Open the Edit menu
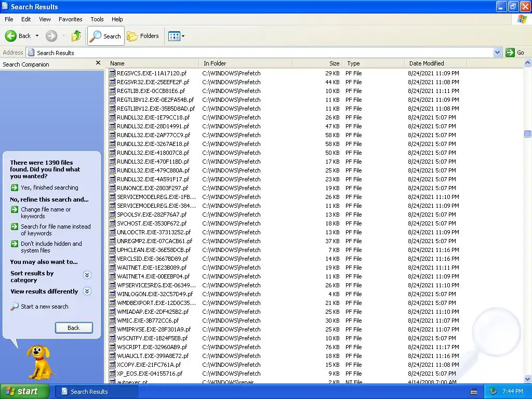 coord(26,19)
